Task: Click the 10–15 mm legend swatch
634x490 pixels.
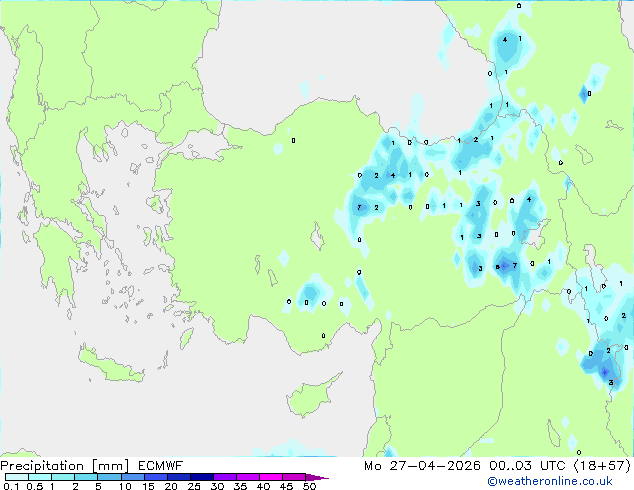Action: [x=133, y=477]
